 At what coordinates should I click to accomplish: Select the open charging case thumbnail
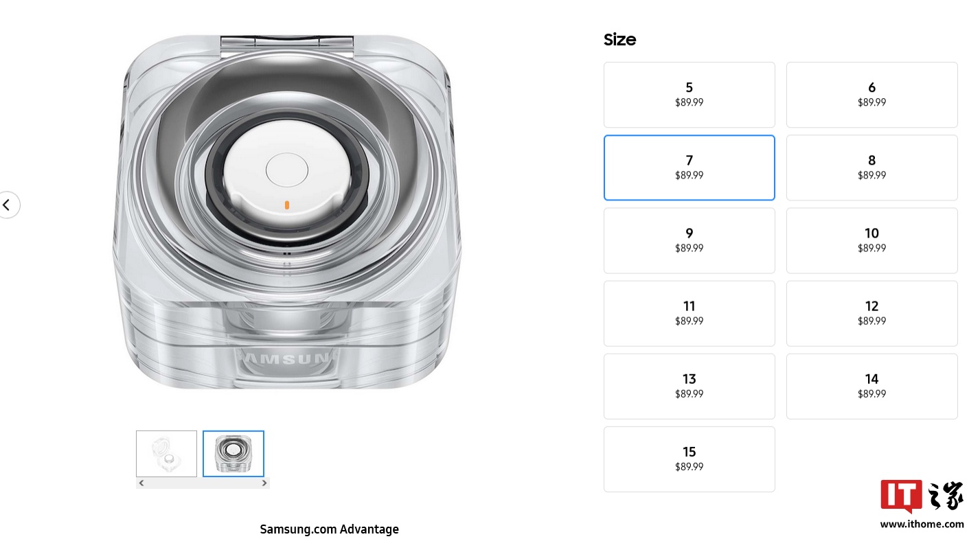coord(166,453)
